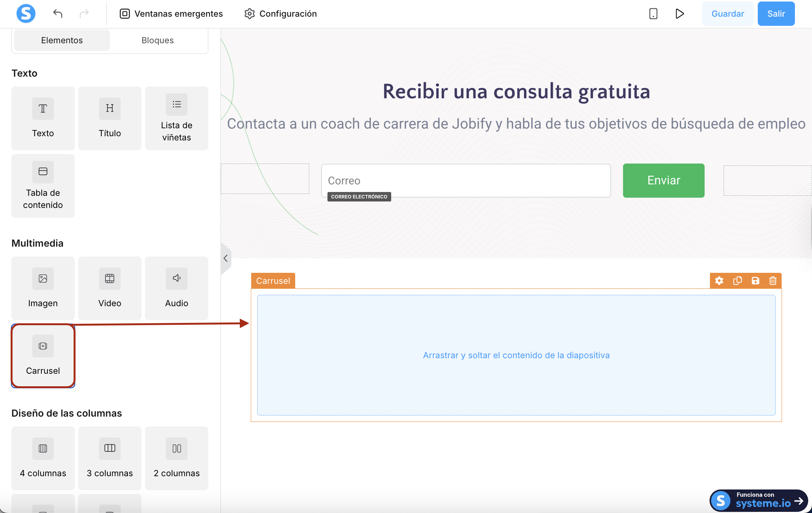
Task: Click the Guardar button
Action: coord(727,14)
